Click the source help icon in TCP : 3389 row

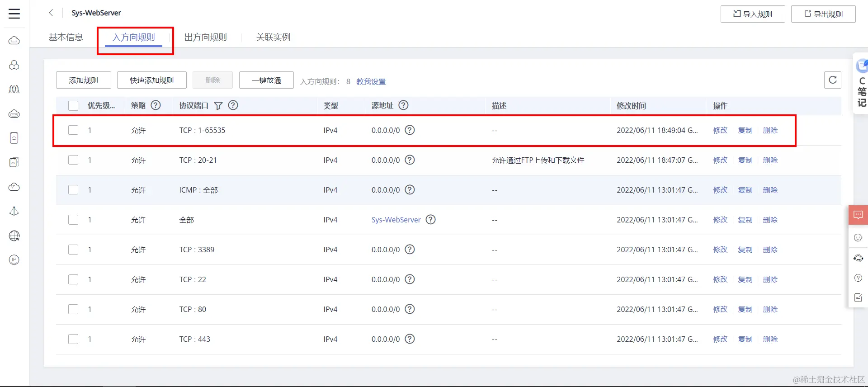[x=410, y=250]
